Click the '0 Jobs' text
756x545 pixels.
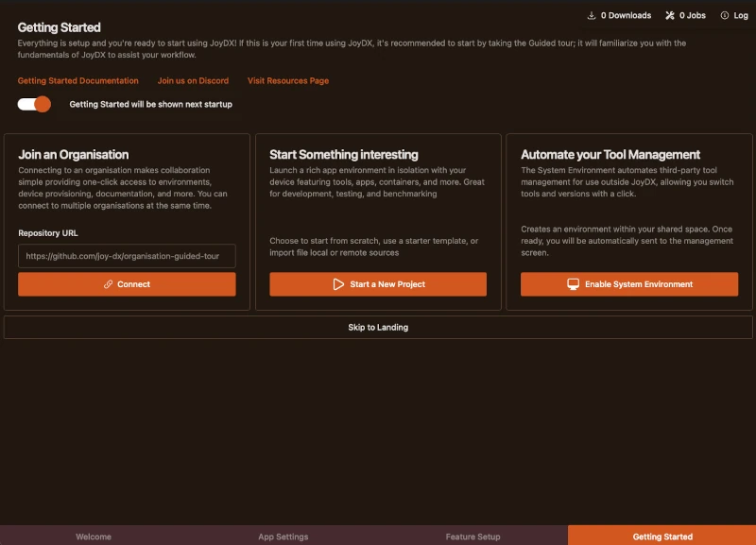[693, 15]
